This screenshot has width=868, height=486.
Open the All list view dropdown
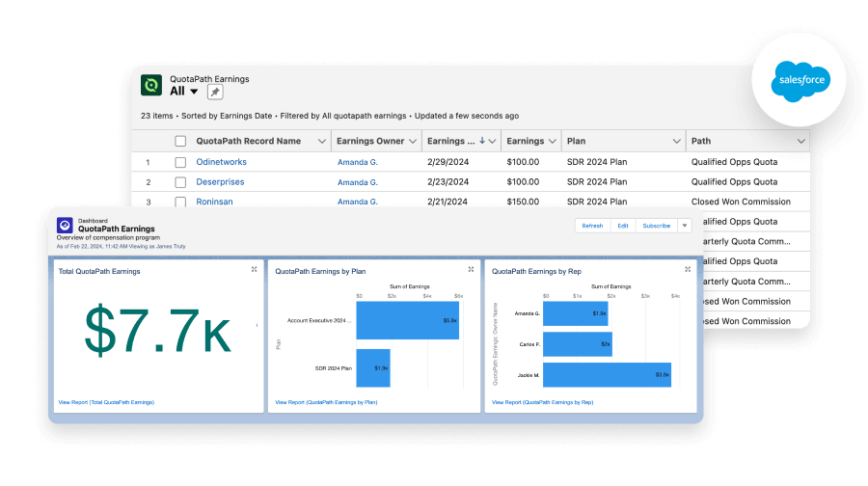[x=194, y=92]
